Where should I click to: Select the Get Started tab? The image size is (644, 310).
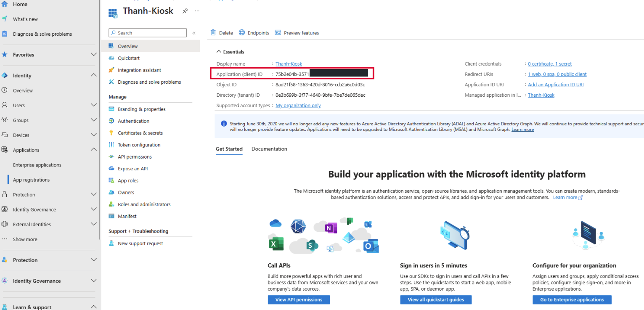(x=229, y=149)
